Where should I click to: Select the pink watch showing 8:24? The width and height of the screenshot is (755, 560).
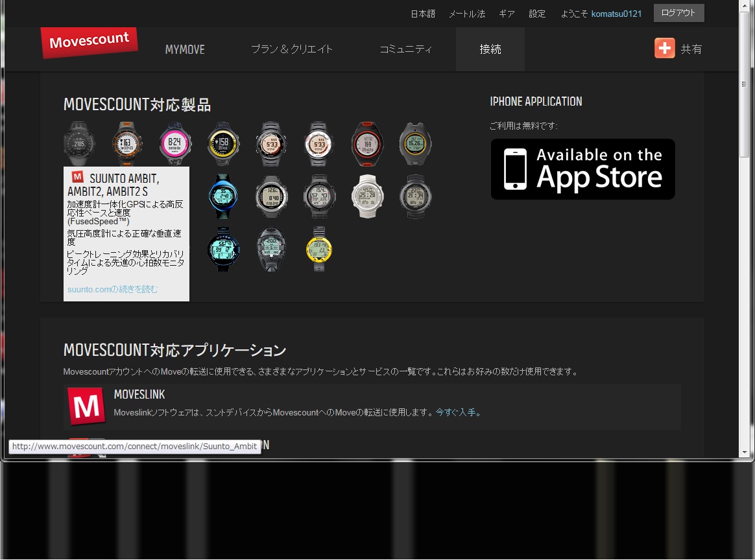[x=175, y=143]
